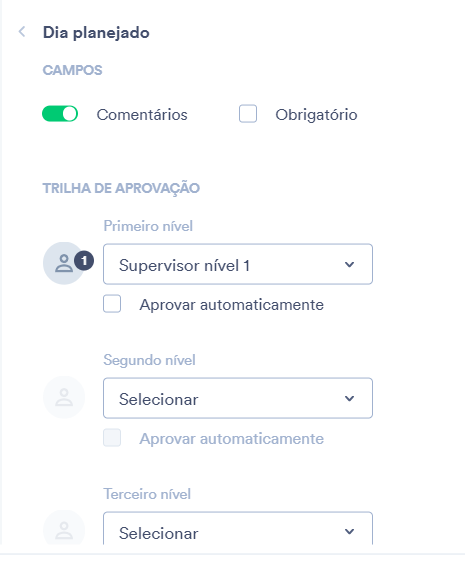Enable Aprovar automaticamente for first level
The height and width of the screenshot is (565, 465).
[x=112, y=304]
